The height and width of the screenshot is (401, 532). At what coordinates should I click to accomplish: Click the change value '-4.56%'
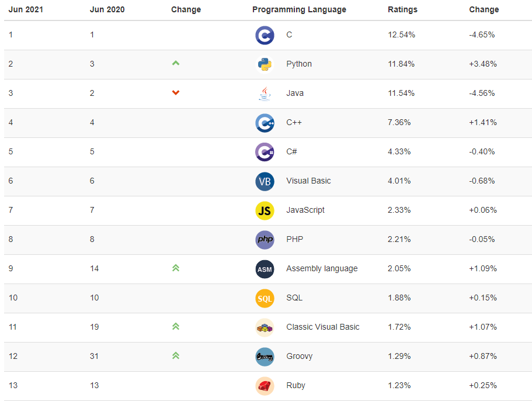(482, 93)
